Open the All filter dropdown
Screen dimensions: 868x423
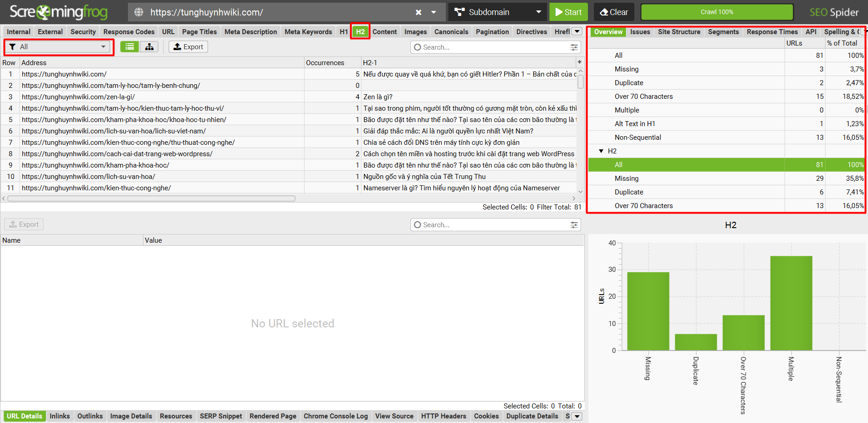59,47
